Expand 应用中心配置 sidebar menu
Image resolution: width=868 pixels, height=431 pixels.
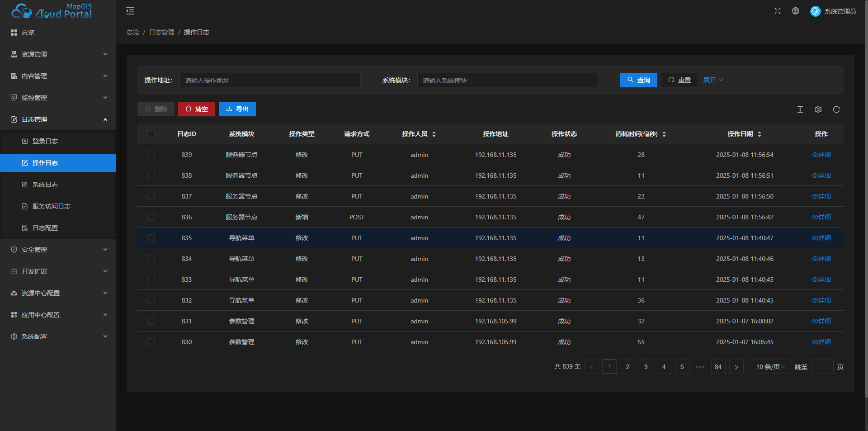58,315
